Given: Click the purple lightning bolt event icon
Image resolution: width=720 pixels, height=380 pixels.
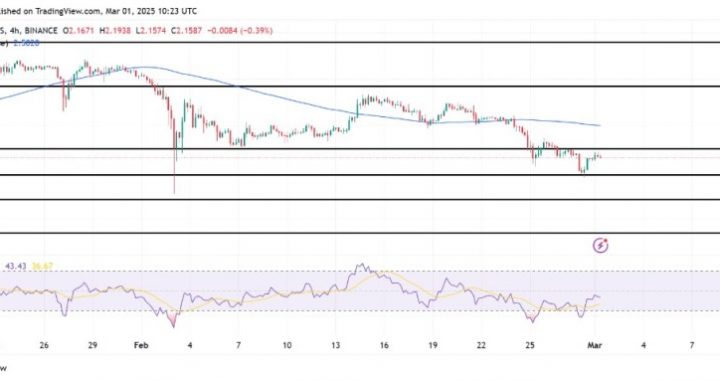Looking at the screenshot, I should point(600,246).
